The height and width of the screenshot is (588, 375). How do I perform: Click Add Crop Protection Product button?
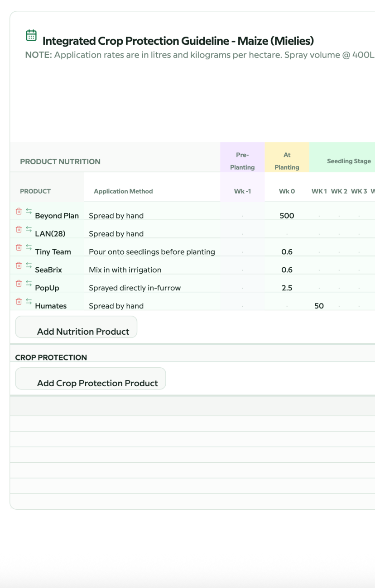tap(91, 379)
